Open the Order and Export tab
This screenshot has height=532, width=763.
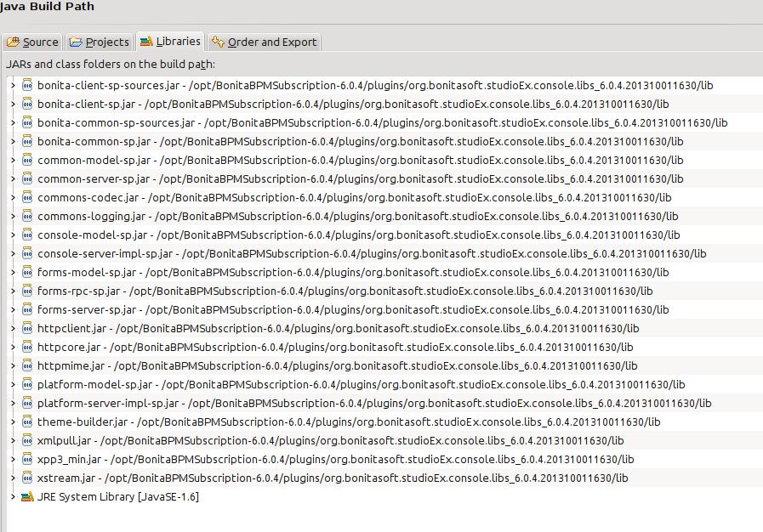pos(265,42)
